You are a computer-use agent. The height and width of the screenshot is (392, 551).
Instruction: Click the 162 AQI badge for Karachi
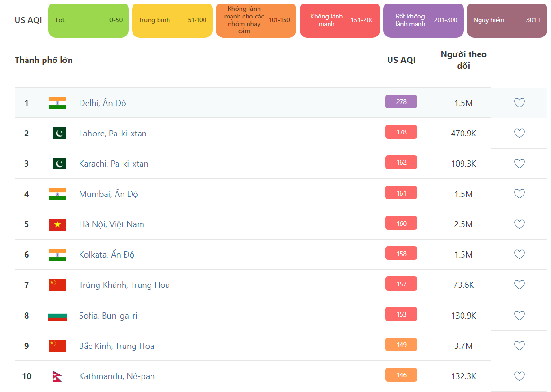[x=401, y=162]
